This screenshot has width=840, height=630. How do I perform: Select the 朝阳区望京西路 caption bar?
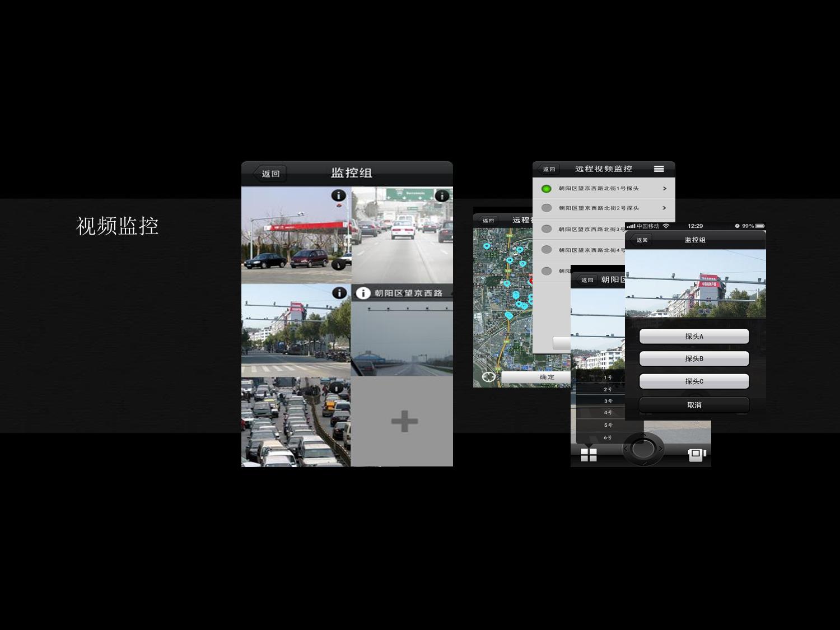(x=402, y=293)
